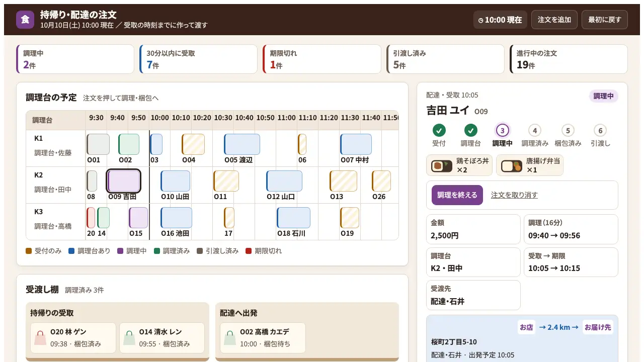Image resolution: width=644 pixels, height=362 pixels.
Task: Click the bag icon on O20 林 ゲン card
Action: [40, 338]
